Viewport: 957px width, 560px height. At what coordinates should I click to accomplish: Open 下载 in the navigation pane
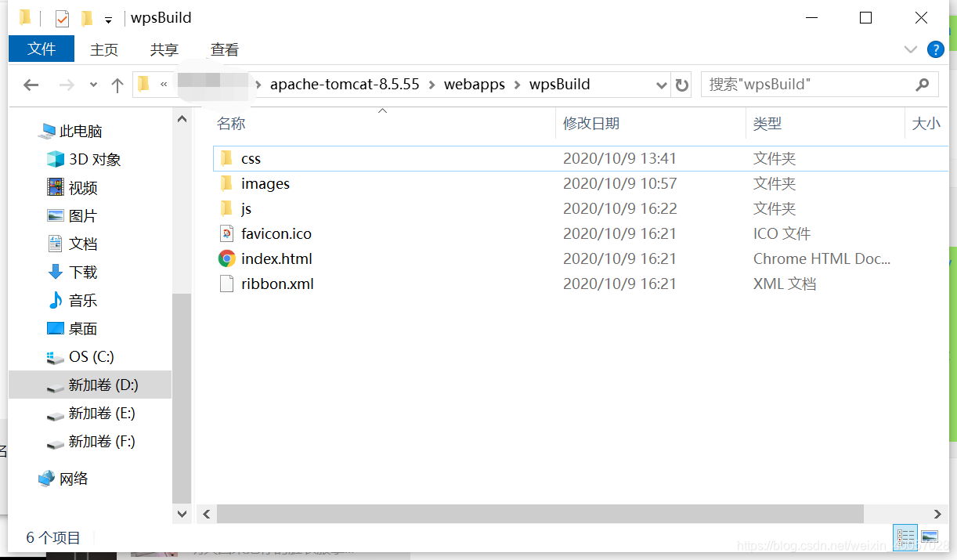[x=83, y=273]
